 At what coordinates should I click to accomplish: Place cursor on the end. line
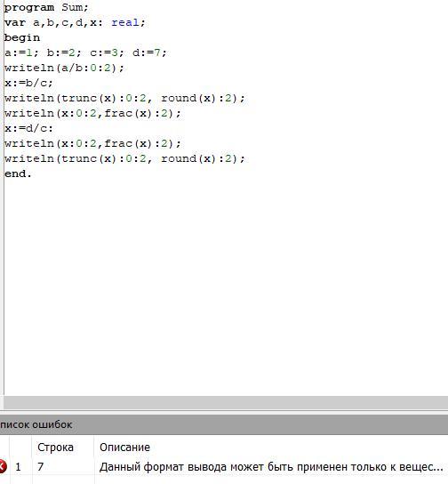[18, 173]
